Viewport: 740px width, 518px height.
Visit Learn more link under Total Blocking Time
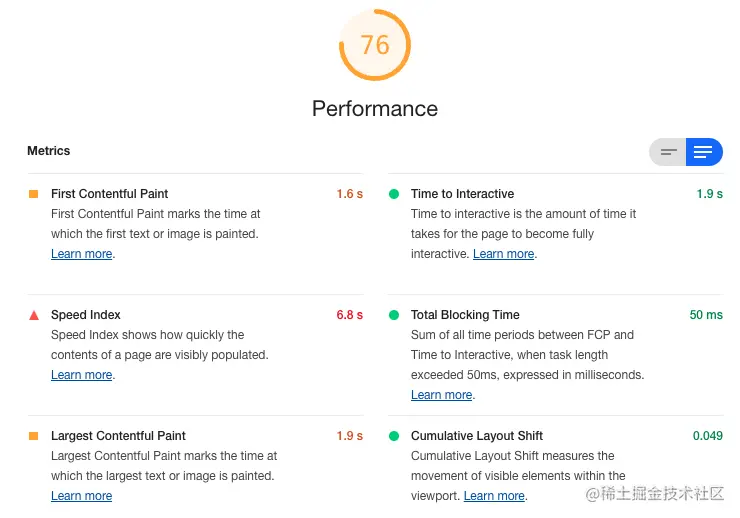tap(441, 395)
